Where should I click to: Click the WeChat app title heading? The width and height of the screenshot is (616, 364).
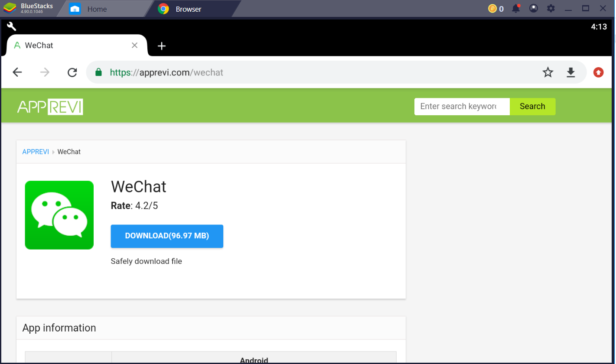tap(139, 187)
